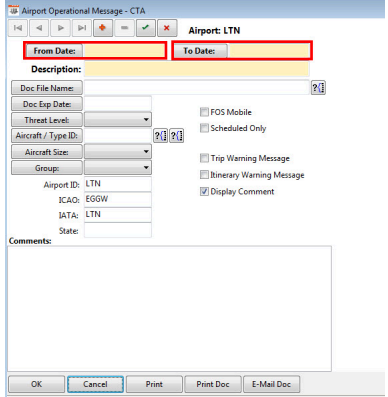The width and height of the screenshot is (388, 397).
Task: Go to previous record arrow
Action: point(39,28)
